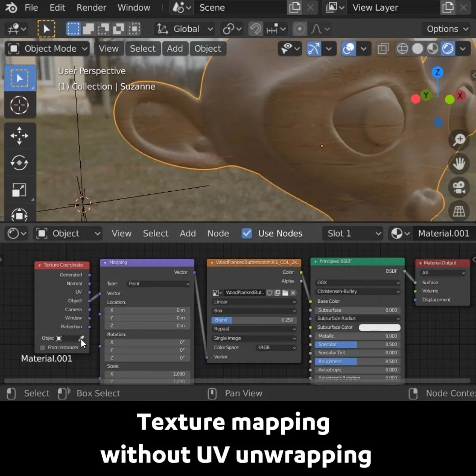Open the Object Mode dropdown
The height and width of the screenshot is (476, 476).
(x=46, y=48)
